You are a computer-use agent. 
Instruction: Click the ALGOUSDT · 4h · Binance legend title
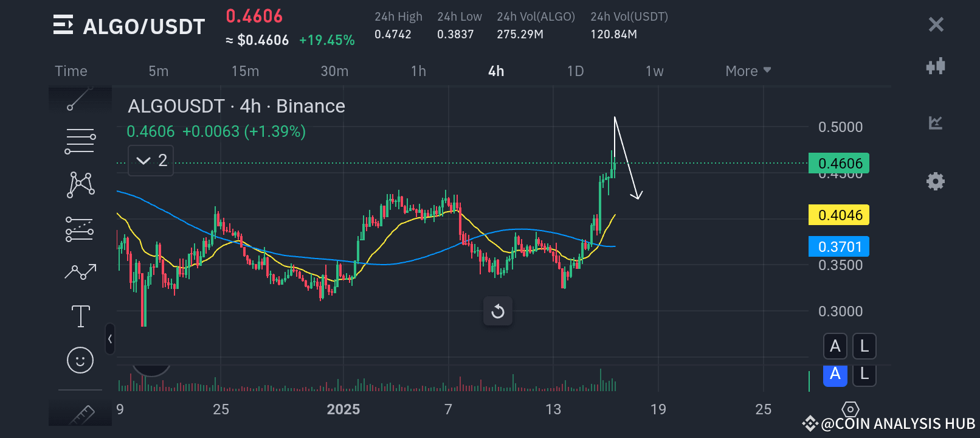[x=236, y=106]
